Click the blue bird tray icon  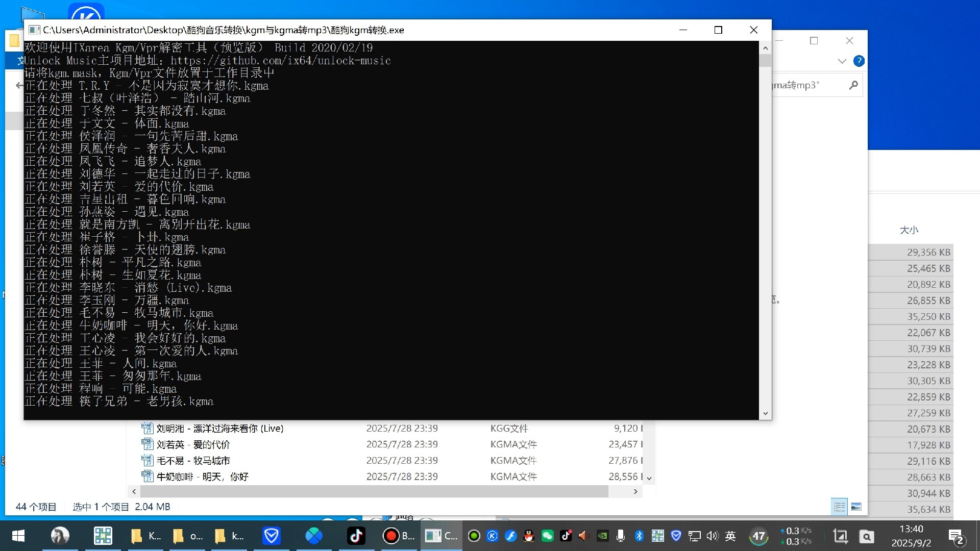[511, 536]
